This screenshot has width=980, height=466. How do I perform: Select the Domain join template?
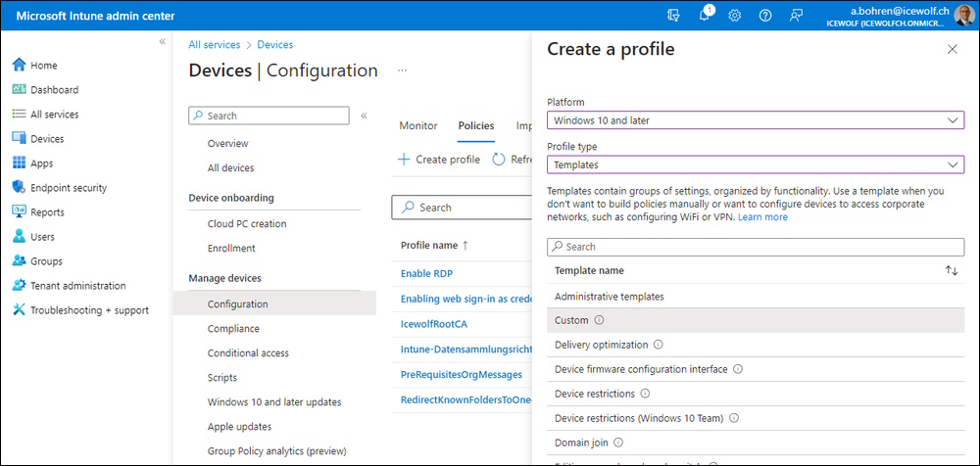click(756, 443)
